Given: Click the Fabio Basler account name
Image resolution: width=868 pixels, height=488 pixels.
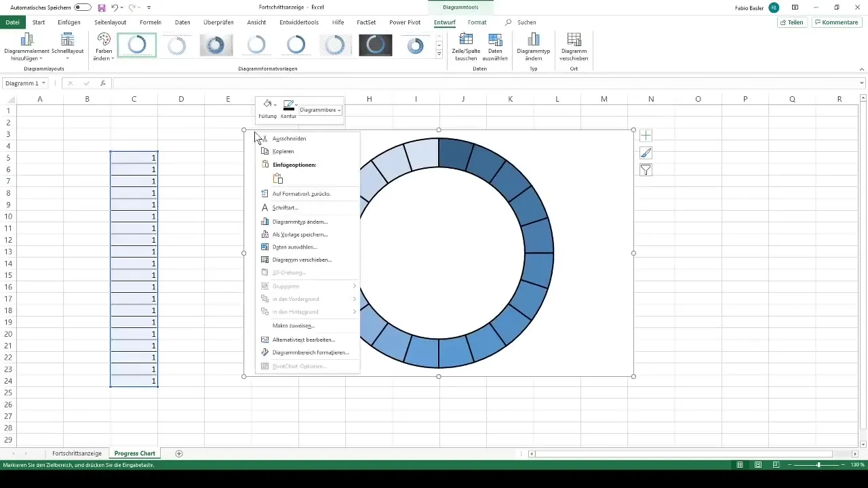Looking at the screenshot, I should pos(748,7).
